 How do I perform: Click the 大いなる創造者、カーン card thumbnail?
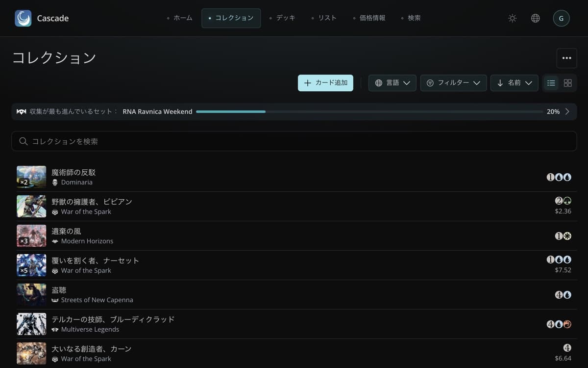pos(31,353)
